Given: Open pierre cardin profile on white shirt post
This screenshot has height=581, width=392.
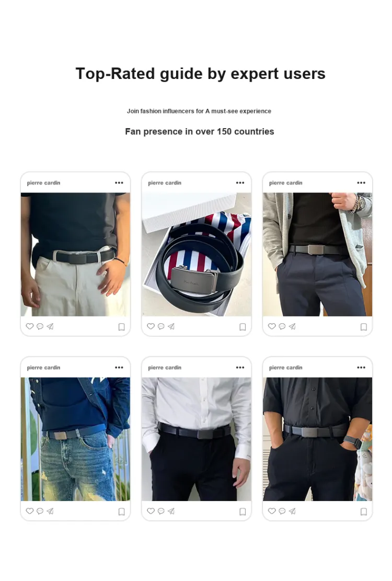Looking at the screenshot, I should (x=164, y=368).
